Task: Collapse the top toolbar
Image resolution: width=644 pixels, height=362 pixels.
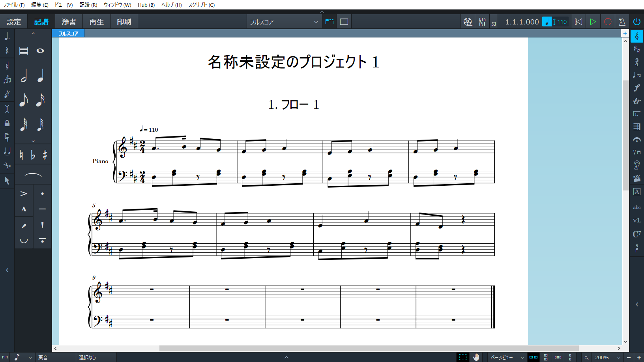Action: (x=322, y=12)
